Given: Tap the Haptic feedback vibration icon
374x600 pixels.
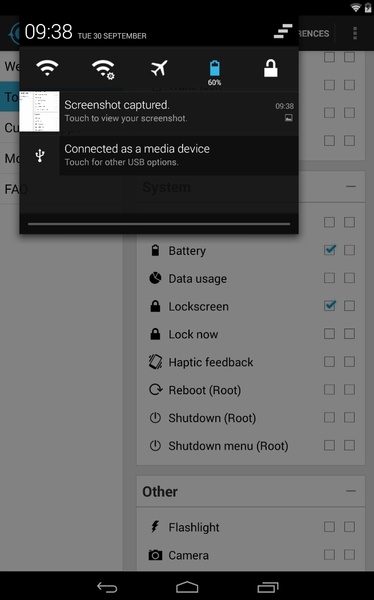Looking at the screenshot, I should (x=155, y=362).
